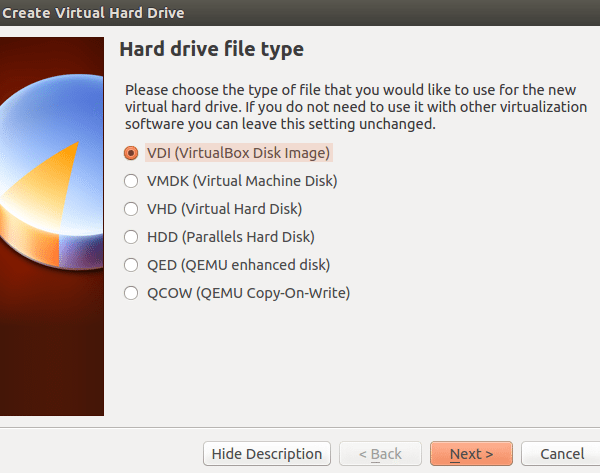This screenshot has width=600, height=473.
Task: Click the greyed-out Back button
Action: point(380,454)
